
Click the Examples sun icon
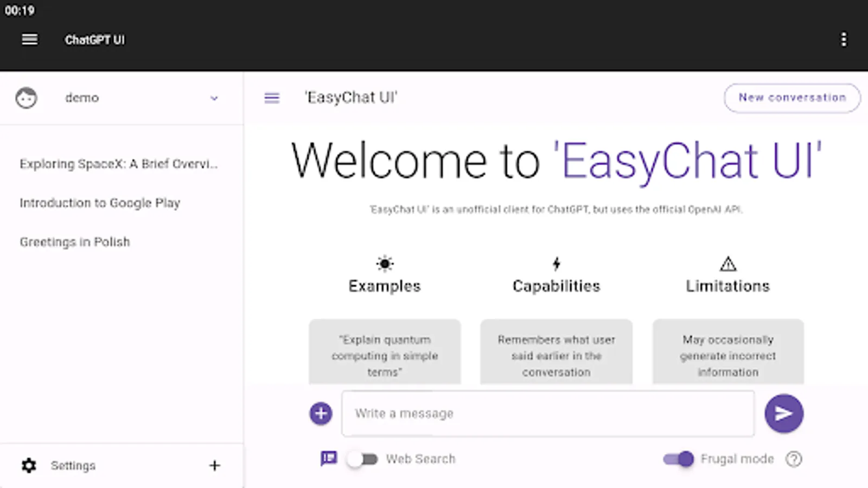tap(385, 264)
